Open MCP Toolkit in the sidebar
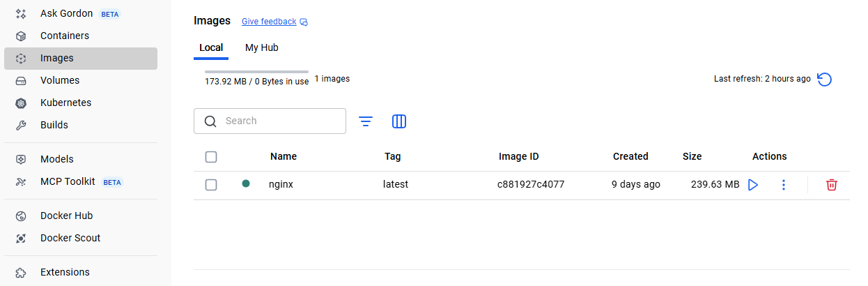The height and width of the screenshot is (286, 868). (81, 181)
